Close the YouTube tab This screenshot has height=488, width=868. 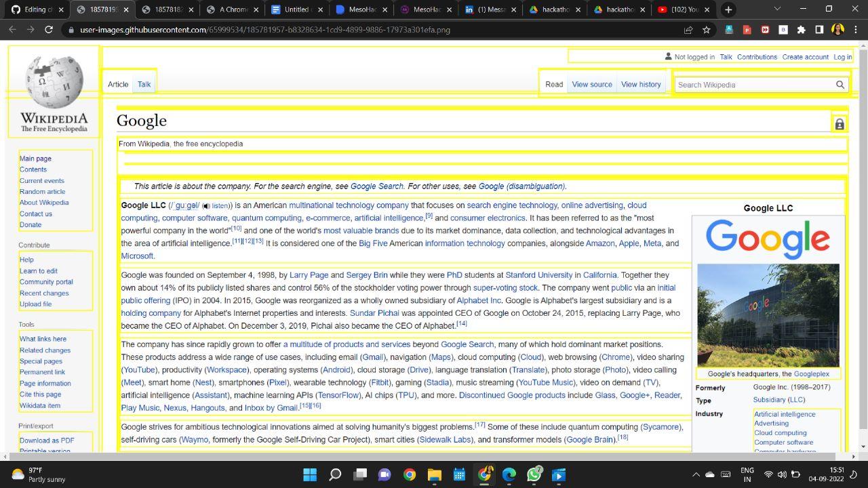(x=707, y=9)
